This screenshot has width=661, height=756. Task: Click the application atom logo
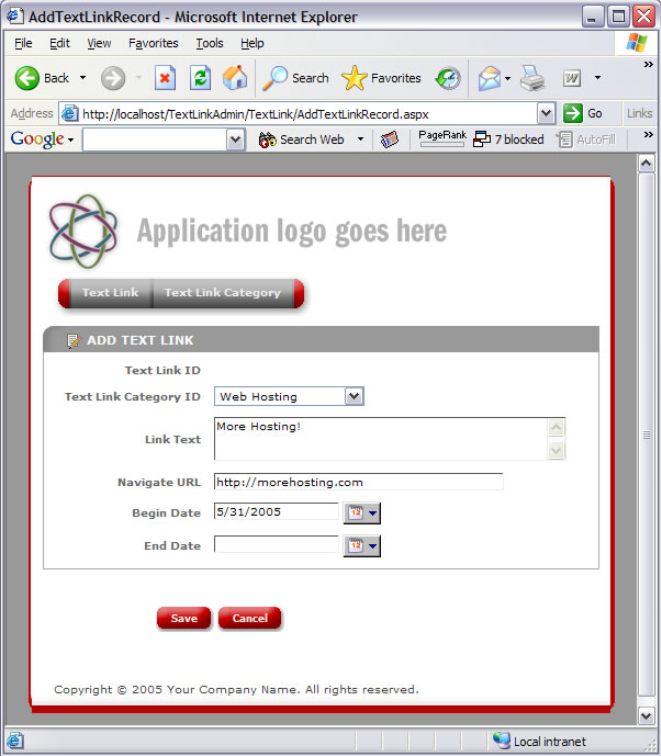83,231
